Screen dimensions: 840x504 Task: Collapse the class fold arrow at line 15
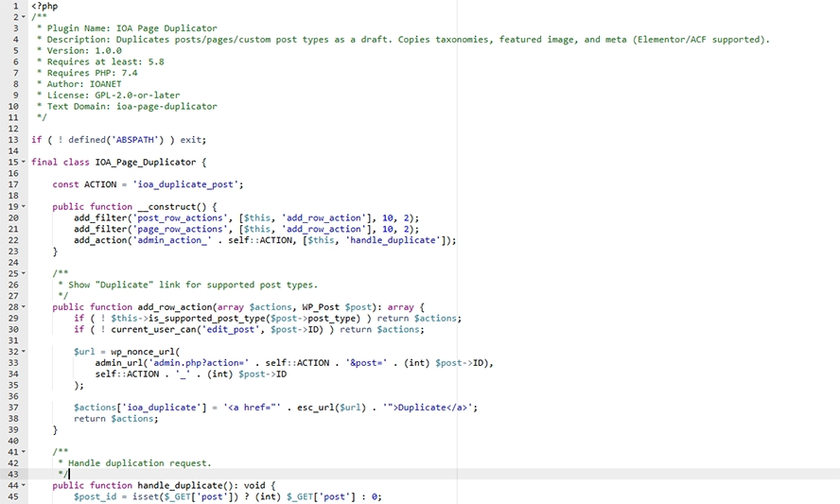[24, 162]
